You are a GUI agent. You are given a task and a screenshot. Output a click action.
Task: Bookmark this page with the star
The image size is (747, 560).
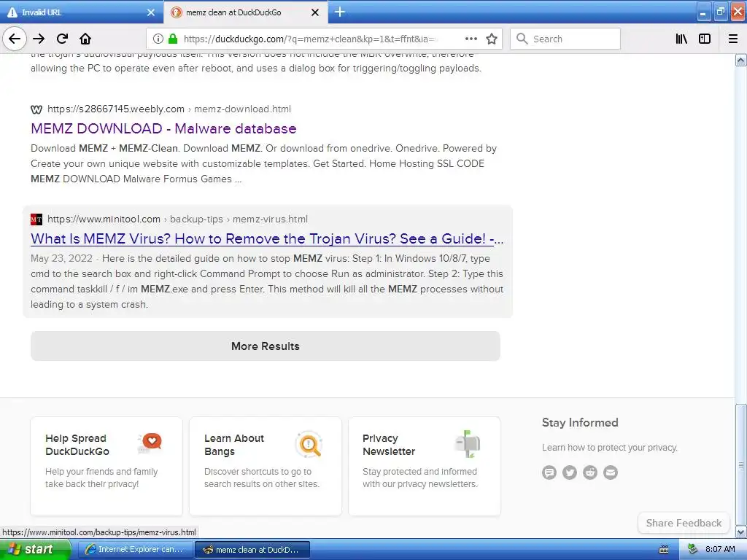tap(492, 39)
